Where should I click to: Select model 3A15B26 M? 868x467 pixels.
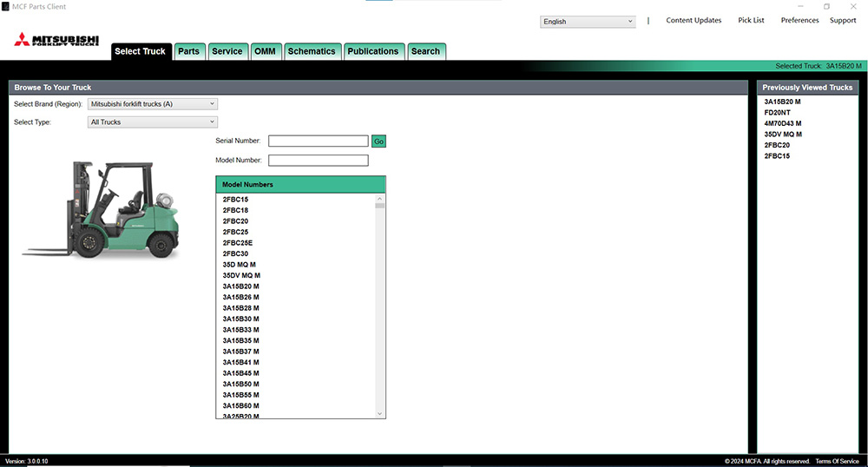(x=240, y=297)
